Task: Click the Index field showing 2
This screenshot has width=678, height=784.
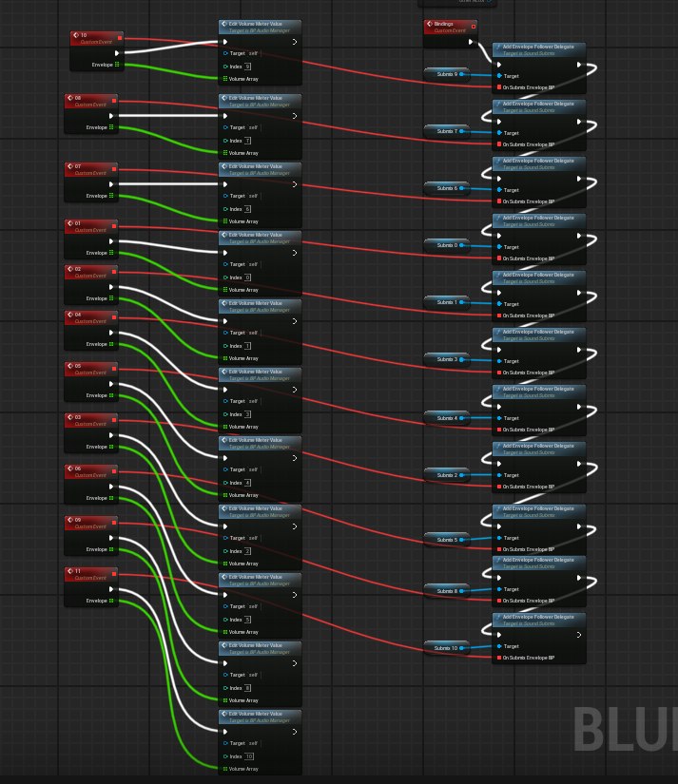Action: click(247, 551)
